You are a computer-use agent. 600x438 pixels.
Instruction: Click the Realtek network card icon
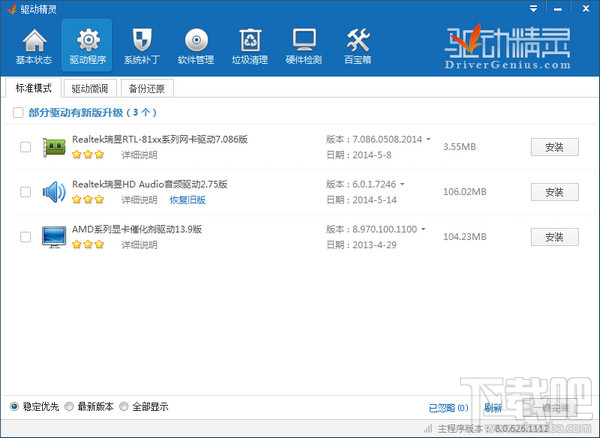point(54,147)
